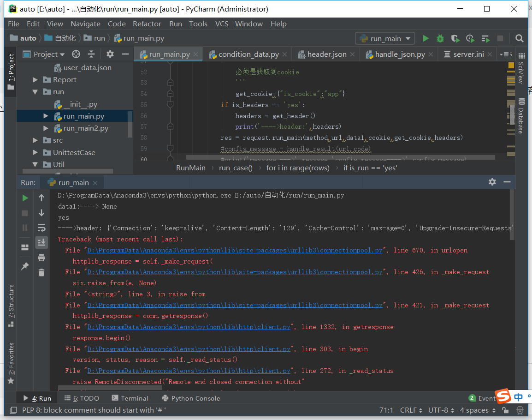Viewport: 532px width, 420px height.
Task: Jump up the stack trace with the up arrow
Action: point(41,198)
